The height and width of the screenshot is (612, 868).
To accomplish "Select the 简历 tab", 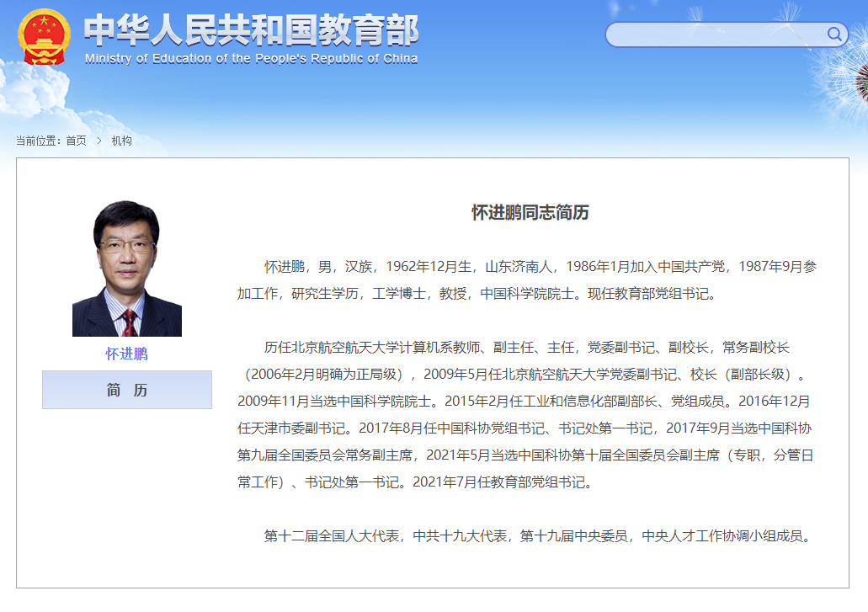I will click(x=126, y=391).
